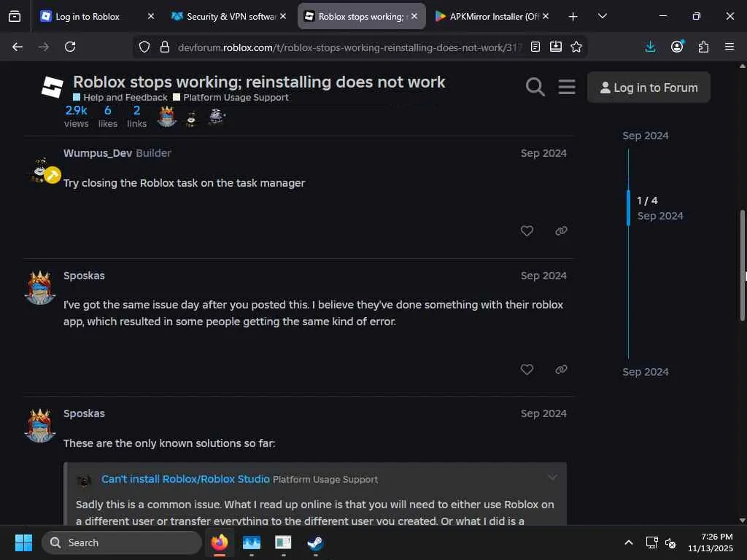
Task: Expand the quoted "Can't install Roblox" post
Action: (552, 478)
